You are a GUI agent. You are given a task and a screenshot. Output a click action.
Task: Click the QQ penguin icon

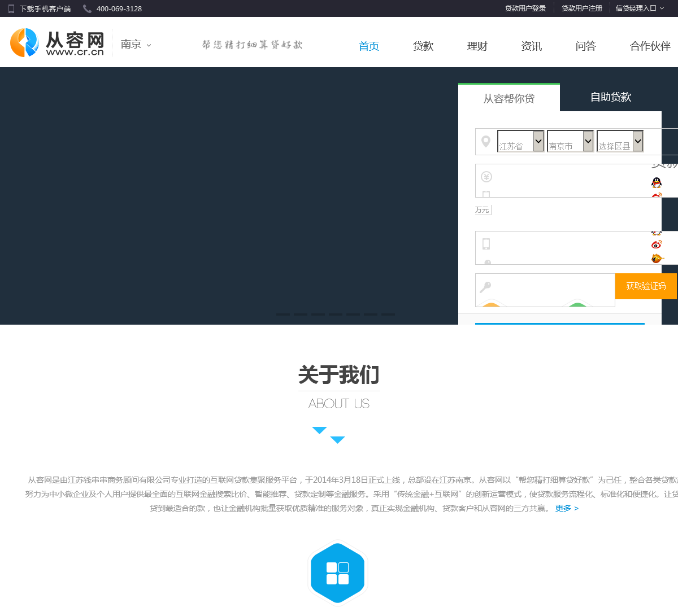point(656,182)
